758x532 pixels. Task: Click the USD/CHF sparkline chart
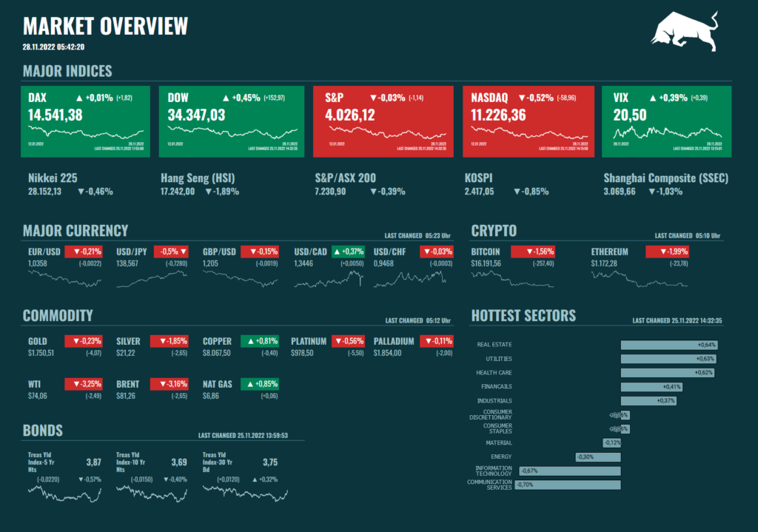pos(410,279)
